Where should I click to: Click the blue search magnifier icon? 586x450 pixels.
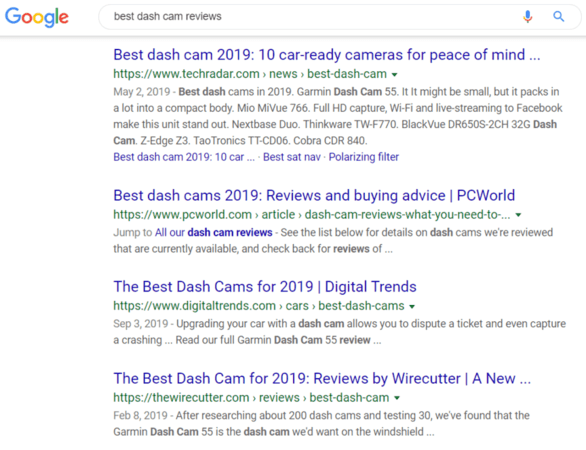click(559, 16)
